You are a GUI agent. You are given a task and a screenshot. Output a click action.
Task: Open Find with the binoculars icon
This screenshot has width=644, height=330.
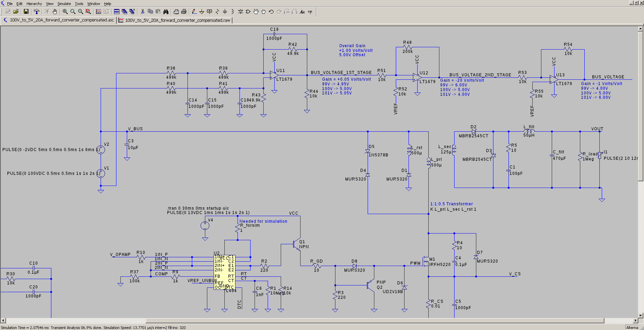pos(166,12)
